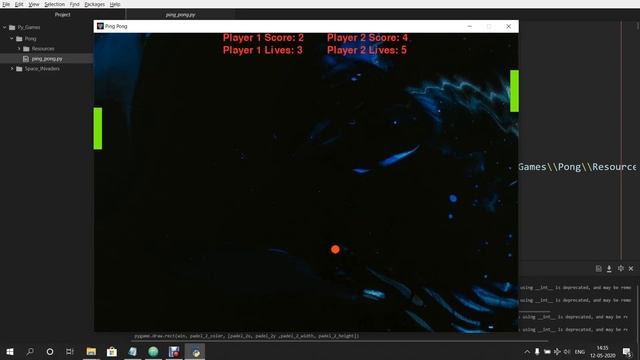640x360 pixels.
Task: Switch the ENG input language
Action: (x=580, y=351)
